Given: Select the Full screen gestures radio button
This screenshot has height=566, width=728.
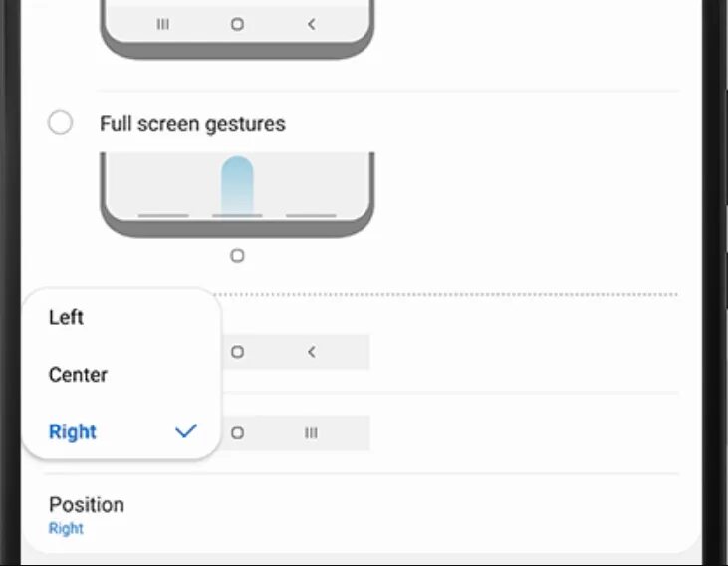Looking at the screenshot, I should (60, 123).
